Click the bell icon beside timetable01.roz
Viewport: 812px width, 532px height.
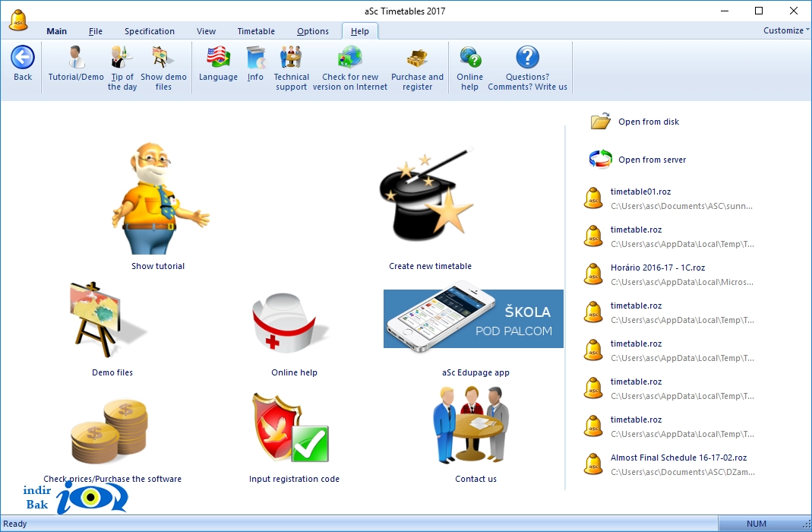coord(593,198)
